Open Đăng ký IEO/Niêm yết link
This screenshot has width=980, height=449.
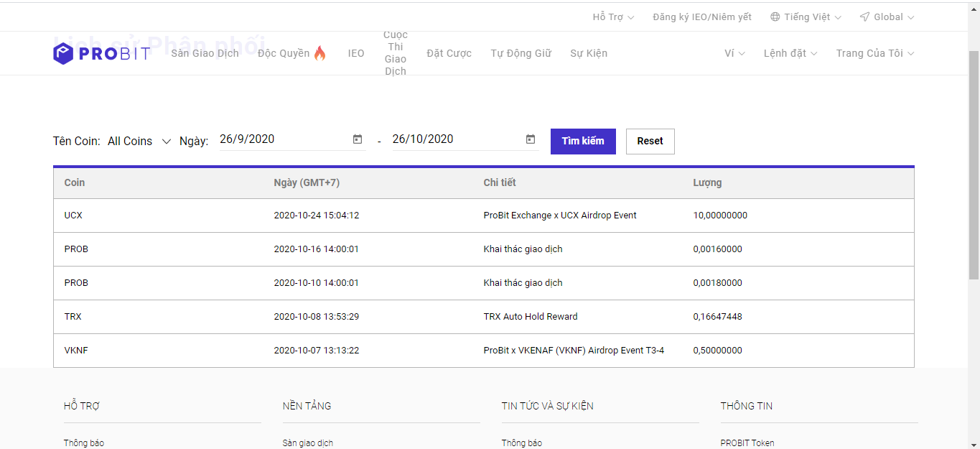click(x=701, y=17)
